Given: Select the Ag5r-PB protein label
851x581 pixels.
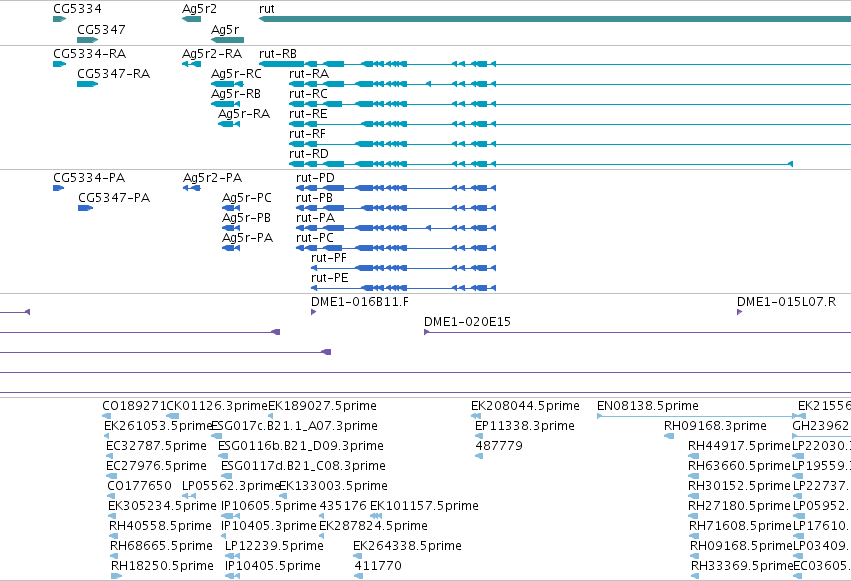Looking at the screenshot, I should point(246,218).
